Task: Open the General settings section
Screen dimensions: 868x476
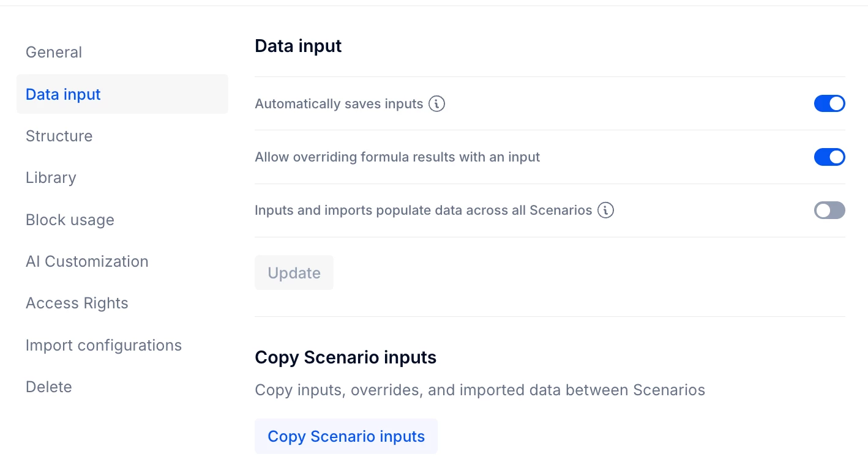Action: (x=54, y=52)
